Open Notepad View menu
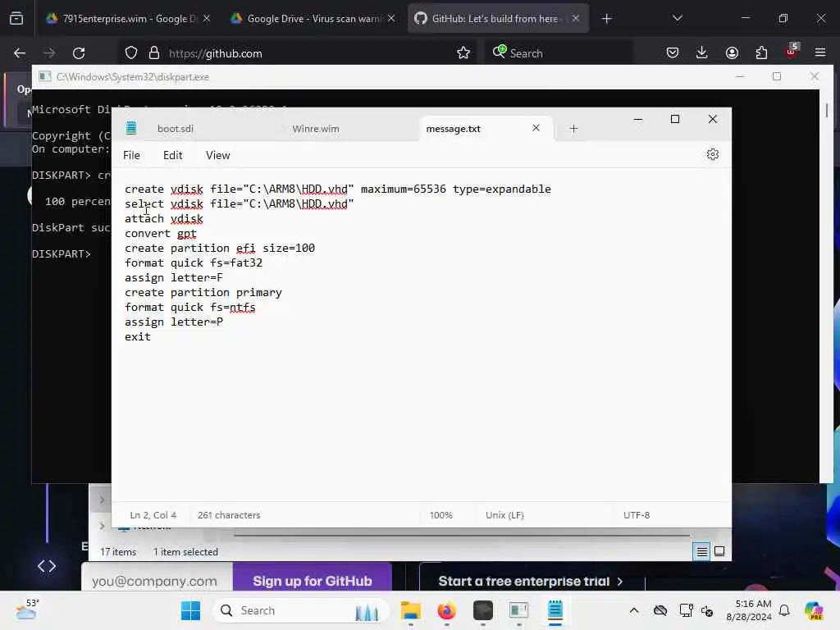The image size is (840, 630). tap(217, 155)
